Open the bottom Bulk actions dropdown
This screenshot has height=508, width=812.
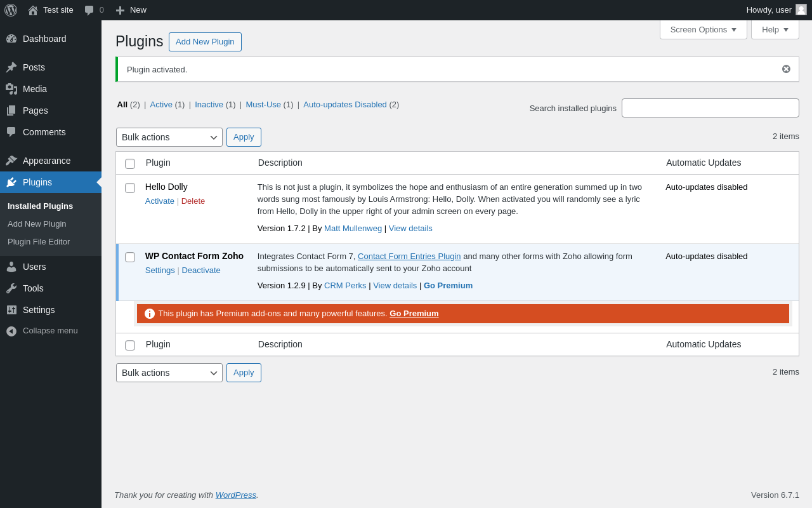169,373
